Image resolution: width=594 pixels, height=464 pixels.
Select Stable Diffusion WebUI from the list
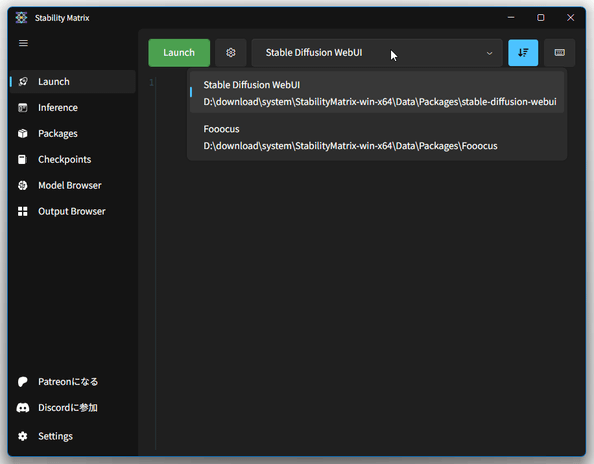(377, 92)
